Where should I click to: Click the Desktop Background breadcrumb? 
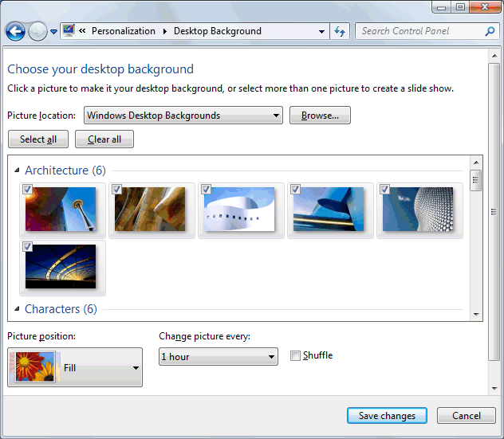click(217, 31)
